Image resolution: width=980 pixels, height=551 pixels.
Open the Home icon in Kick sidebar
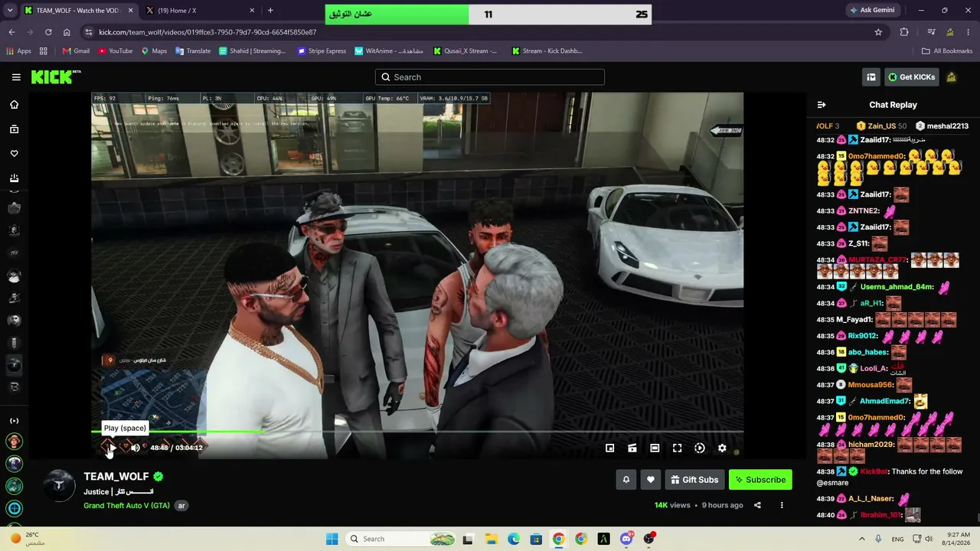pyautogui.click(x=14, y=105)
